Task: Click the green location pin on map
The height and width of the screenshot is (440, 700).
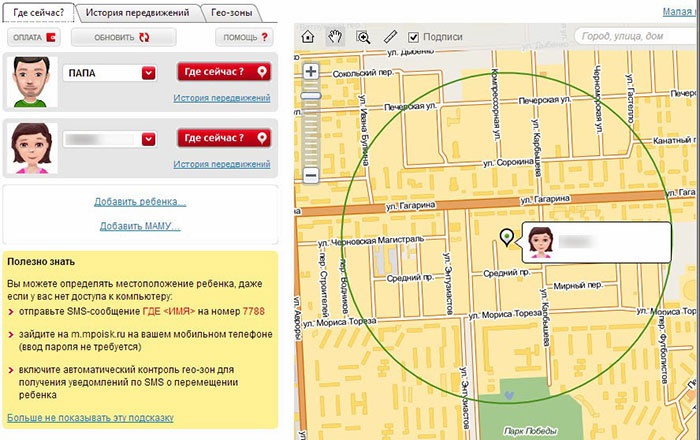Action: [x=506, y=238]
